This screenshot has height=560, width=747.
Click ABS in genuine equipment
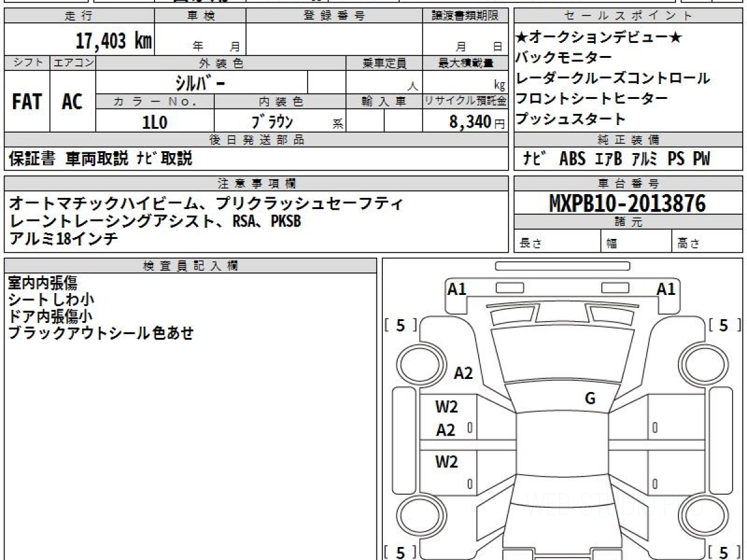572,159
